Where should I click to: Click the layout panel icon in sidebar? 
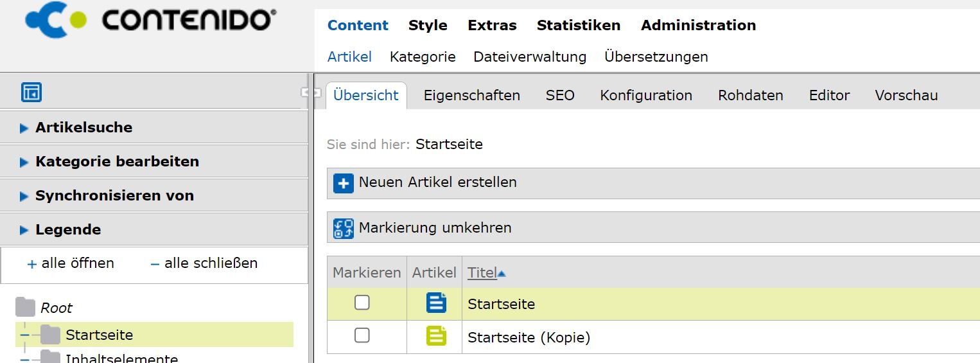[31, 92]
